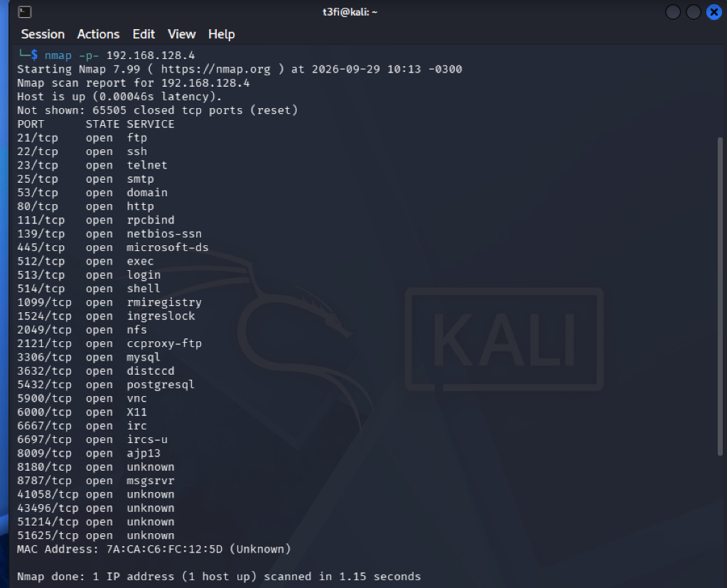The image size is (727, 588).
Task: Click the t3fi@kali window title
Action: 350,12
